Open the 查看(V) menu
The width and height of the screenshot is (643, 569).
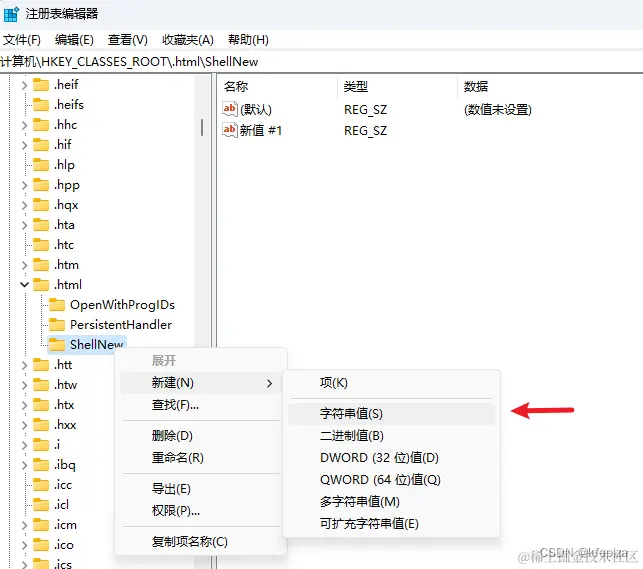tap(128, 40)
